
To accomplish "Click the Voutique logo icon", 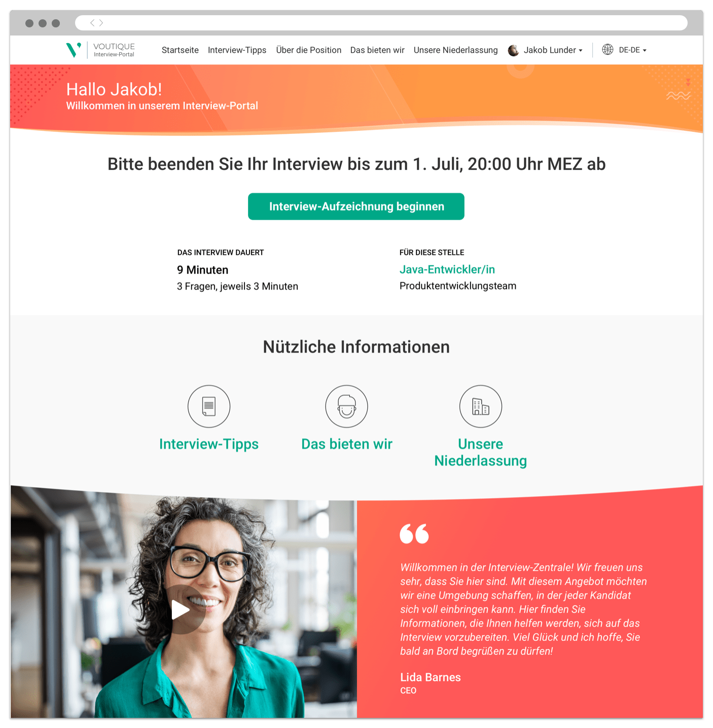I will point(74,50).
